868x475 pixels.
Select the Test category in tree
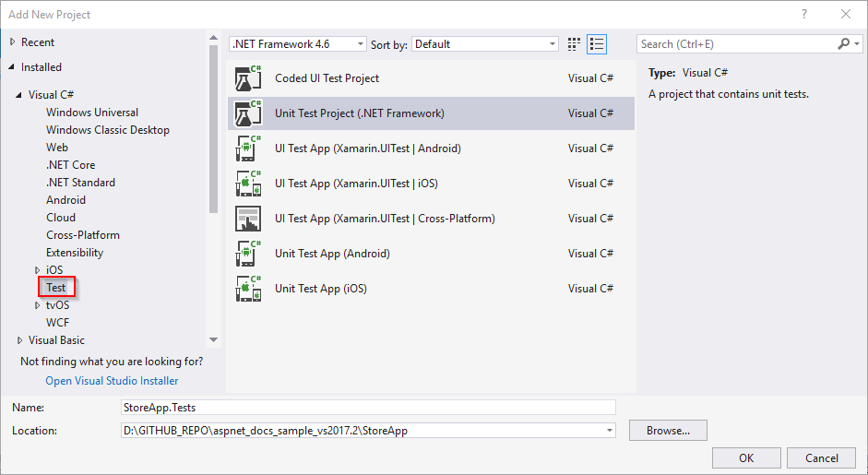[56, 288]
